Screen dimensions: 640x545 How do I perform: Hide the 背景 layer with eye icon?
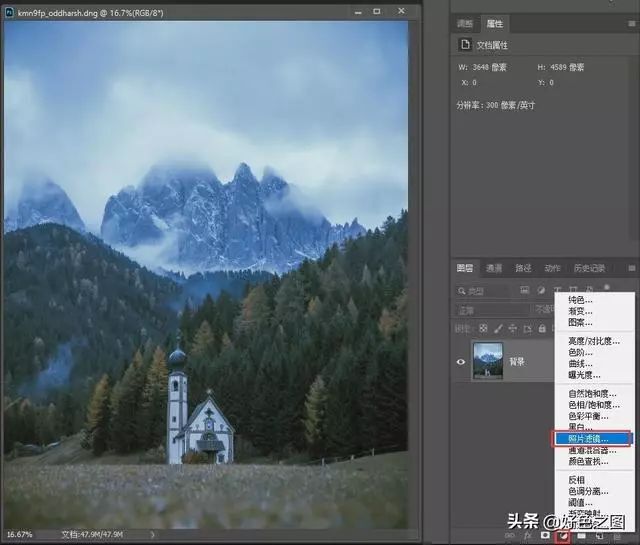coord(461,362)
